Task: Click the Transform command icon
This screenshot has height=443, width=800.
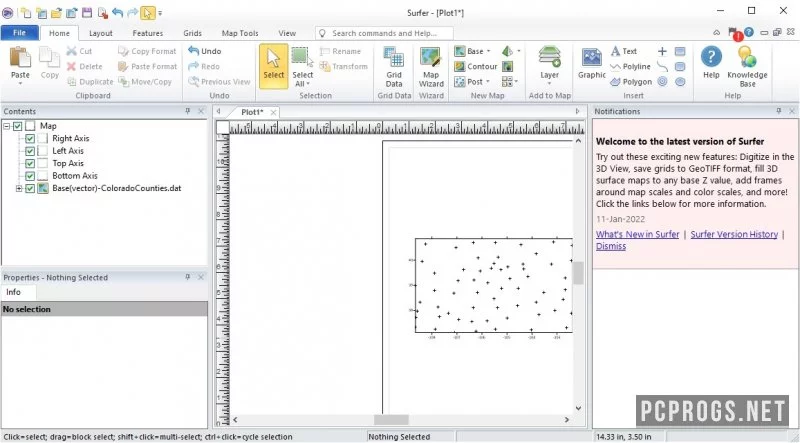Action: tap(324, 66)
